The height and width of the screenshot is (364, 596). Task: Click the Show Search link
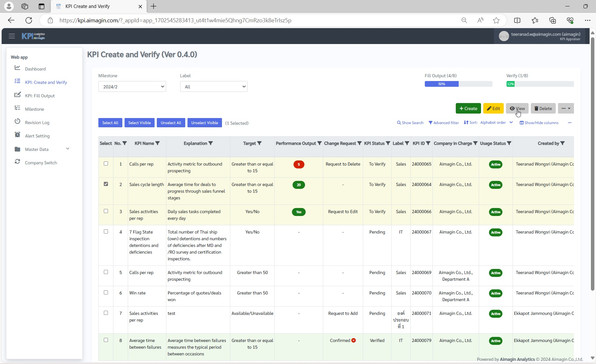(x=410, y=123)
